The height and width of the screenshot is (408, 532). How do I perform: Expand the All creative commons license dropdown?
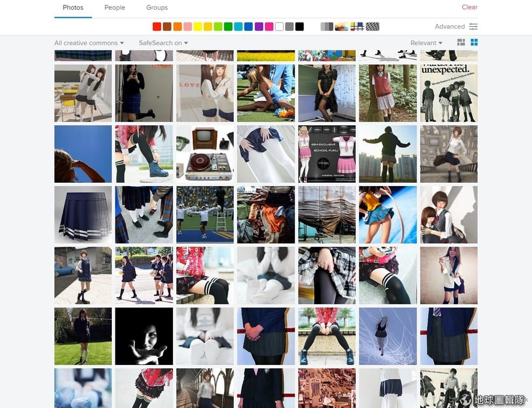(89, 43)
